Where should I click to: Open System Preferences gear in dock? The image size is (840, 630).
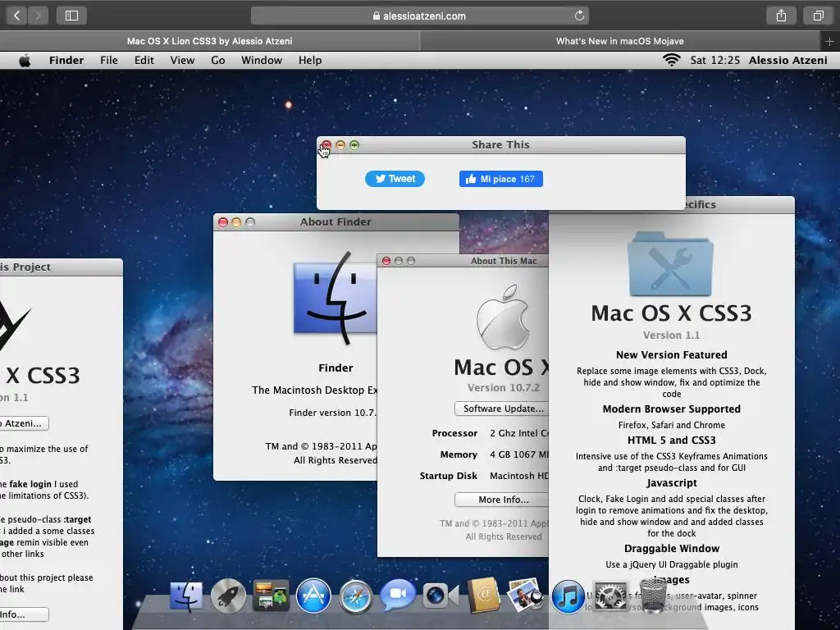pos(610,596)
